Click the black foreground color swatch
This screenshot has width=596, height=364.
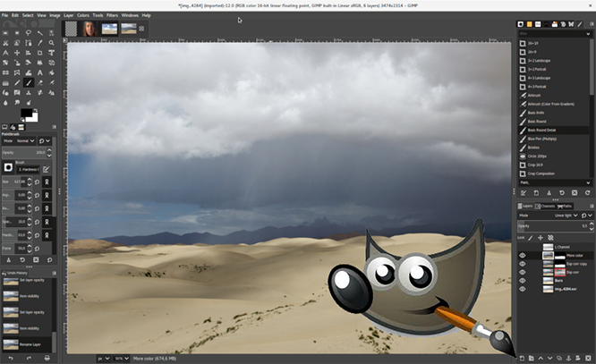[x=26, y=113]
